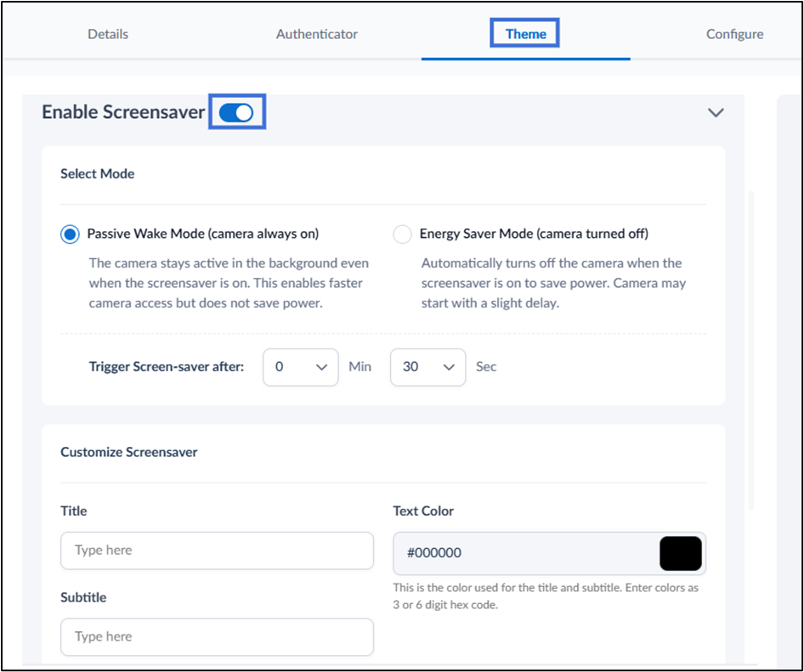Select Passive Wake Mode radio button

click(70, 234)
